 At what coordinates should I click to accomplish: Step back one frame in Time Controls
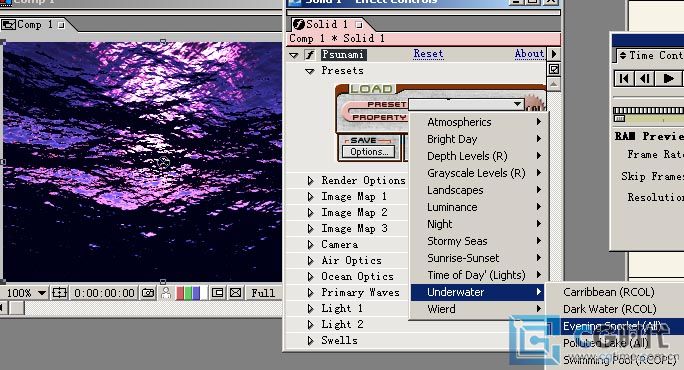(644, 79)
